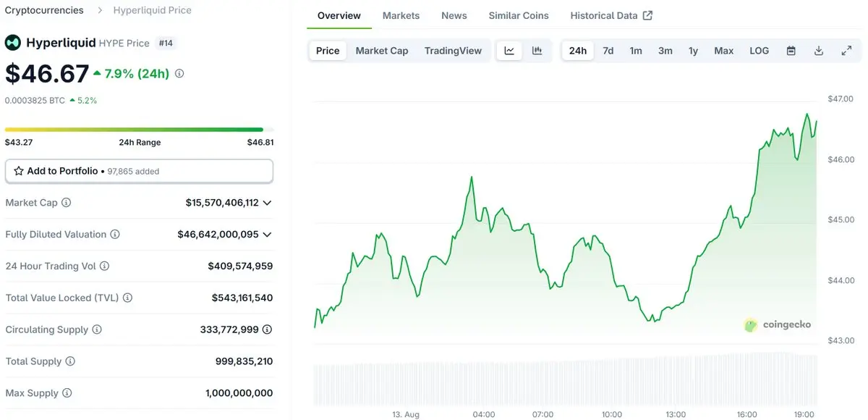868x420 pixels.
Task: Select 1m time range
Action: (x=636, y=51)
